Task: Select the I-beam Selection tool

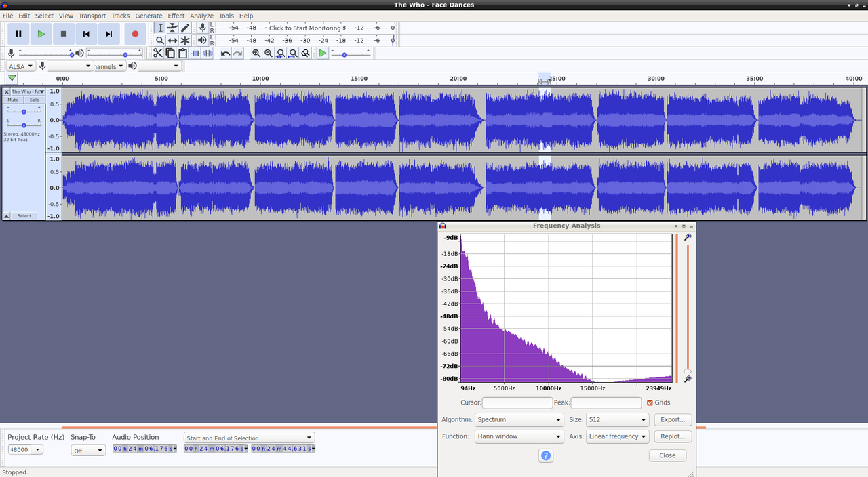Action: coord(160,28)
